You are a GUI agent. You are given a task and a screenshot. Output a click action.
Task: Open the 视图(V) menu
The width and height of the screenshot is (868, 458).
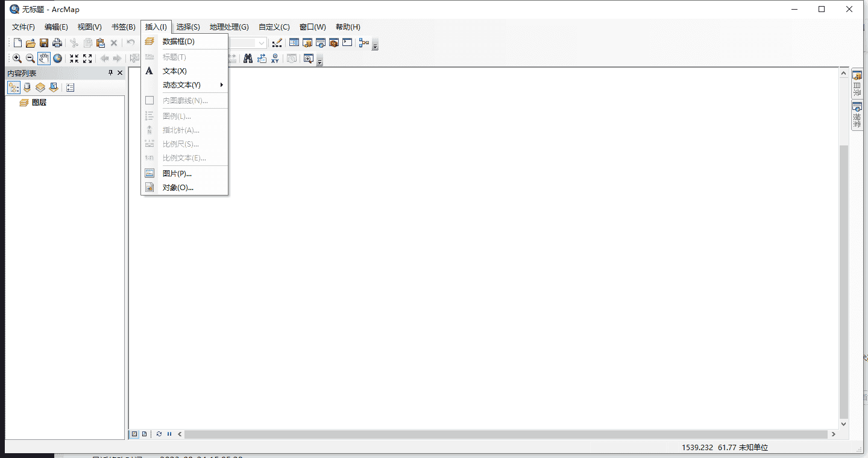click(89, 27)
